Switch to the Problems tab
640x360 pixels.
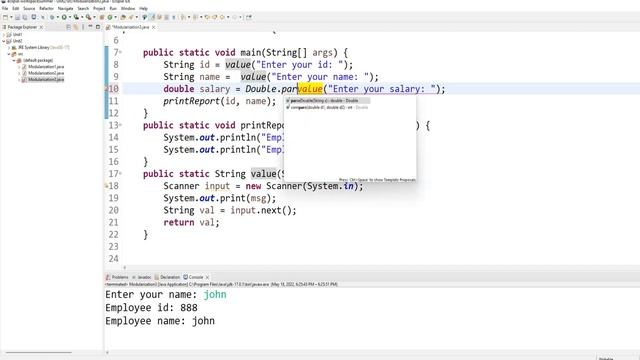(118, 277)
